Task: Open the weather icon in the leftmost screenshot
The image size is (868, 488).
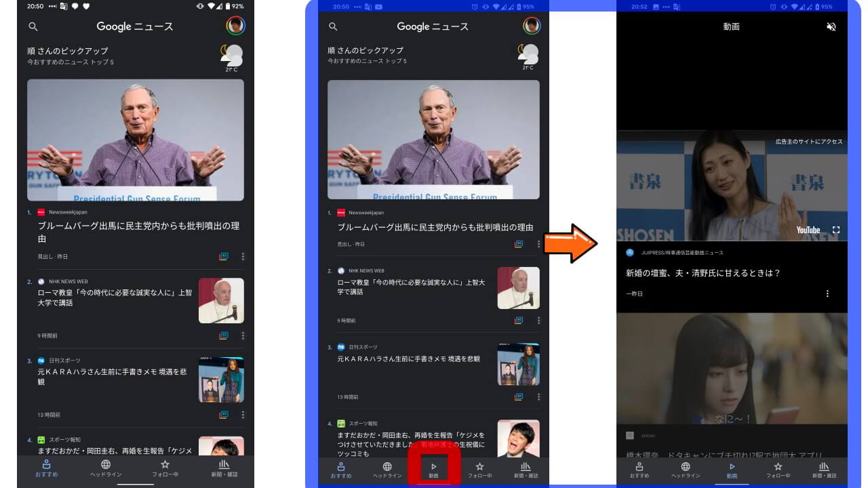Action: 233,56
